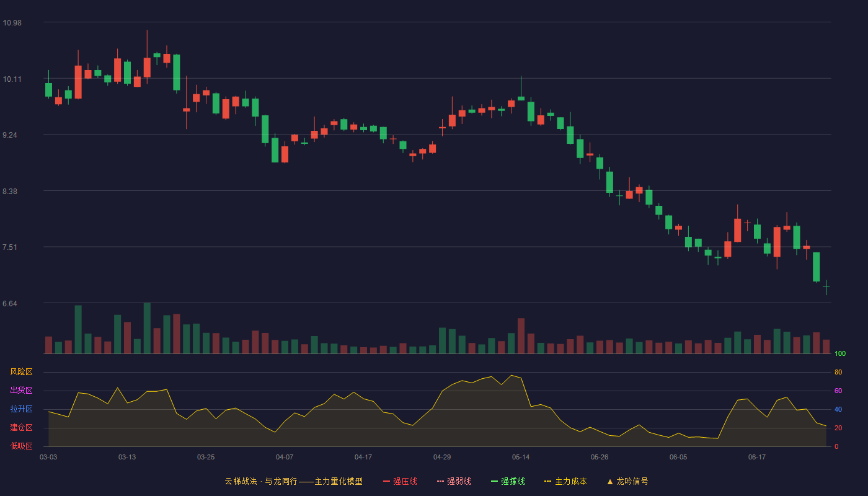Click the 04-07 date label
868x496 pixels.
tap(285, 457)
